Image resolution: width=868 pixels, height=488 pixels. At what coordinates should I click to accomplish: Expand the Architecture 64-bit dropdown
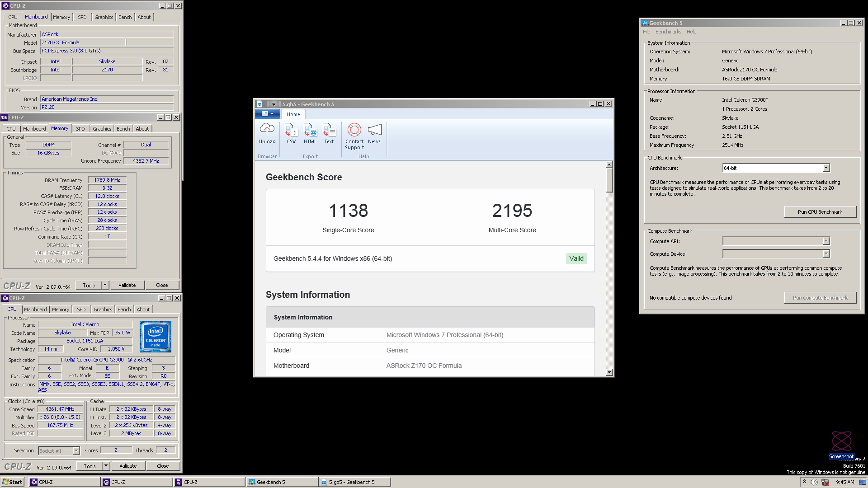click(826, 168)
